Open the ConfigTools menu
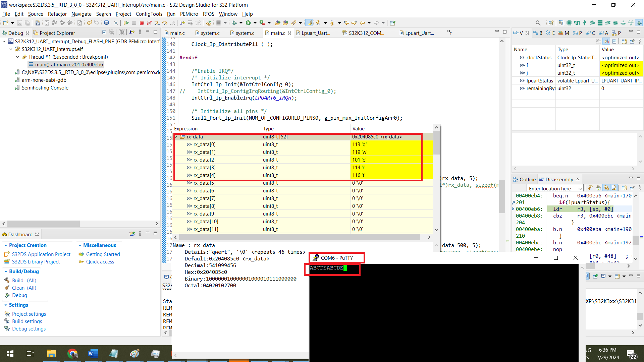The width and height of the screenshot is (644, 362). click(149, 14)
